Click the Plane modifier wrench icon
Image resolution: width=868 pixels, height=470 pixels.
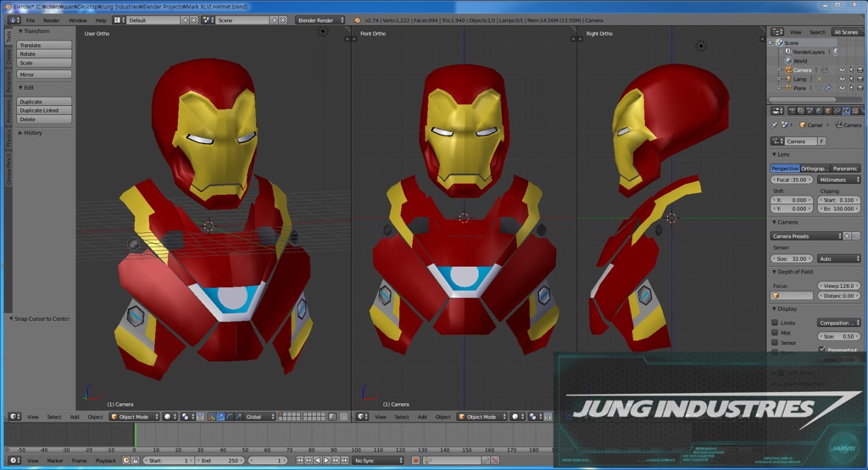point(828,88)
